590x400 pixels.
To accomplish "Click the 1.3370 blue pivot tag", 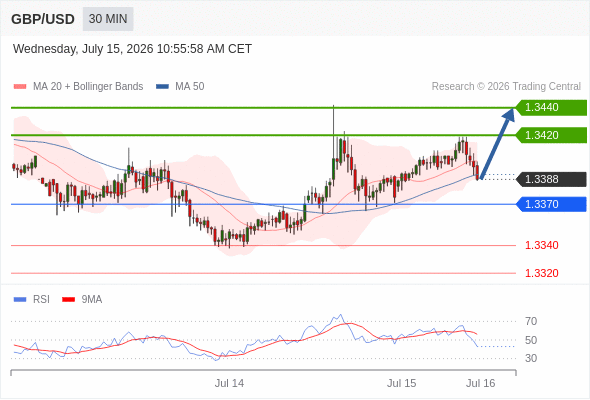I will tap(551, 204).
